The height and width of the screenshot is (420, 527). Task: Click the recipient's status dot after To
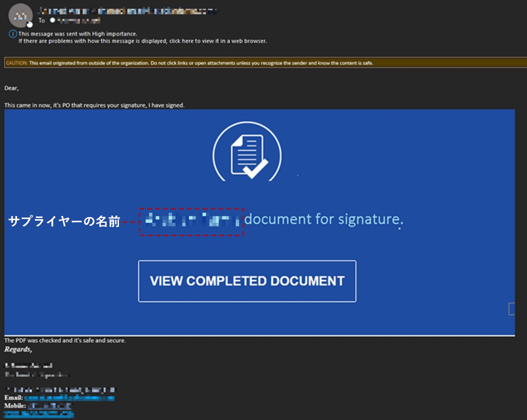52,20
